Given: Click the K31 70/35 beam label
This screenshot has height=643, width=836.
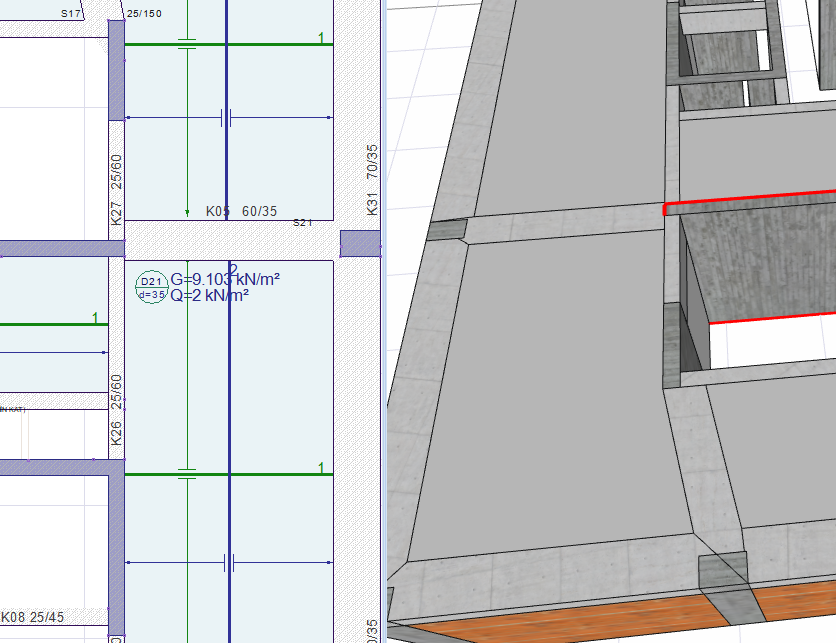Looking at the screenshot, I should [x=372, y=180].
